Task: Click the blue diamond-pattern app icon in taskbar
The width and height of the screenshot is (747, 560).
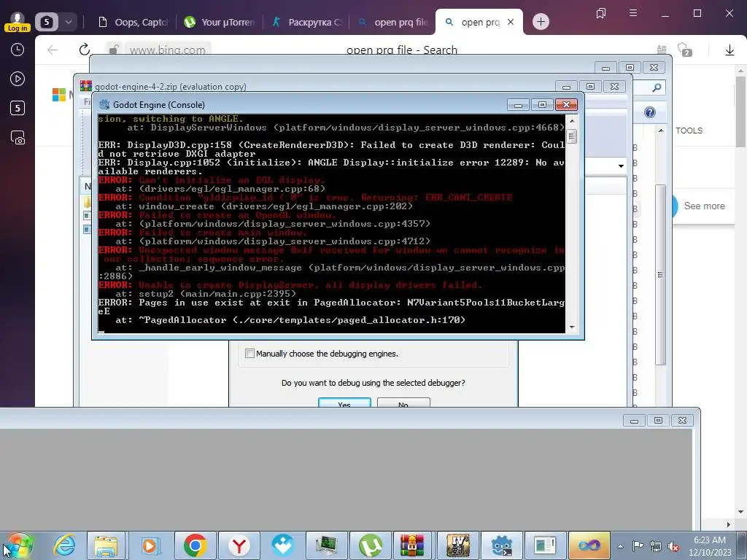Action: click(x=282, y=545)
